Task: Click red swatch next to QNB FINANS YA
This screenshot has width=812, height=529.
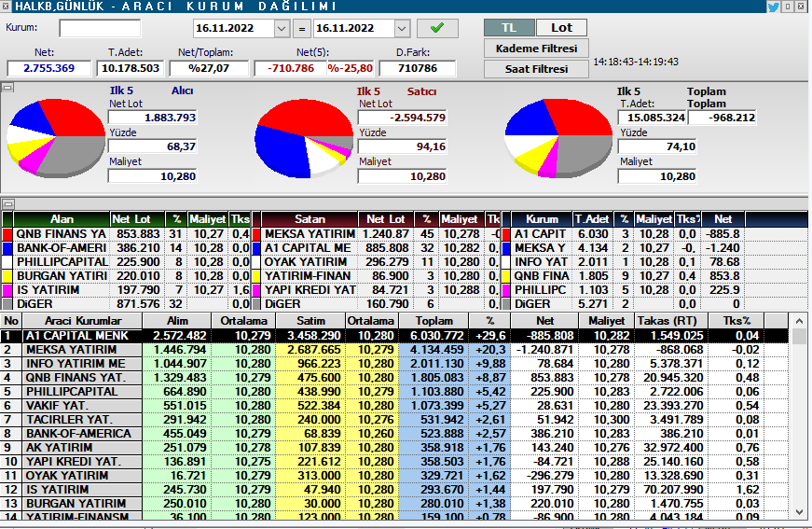Action: [x=7, y=234]
